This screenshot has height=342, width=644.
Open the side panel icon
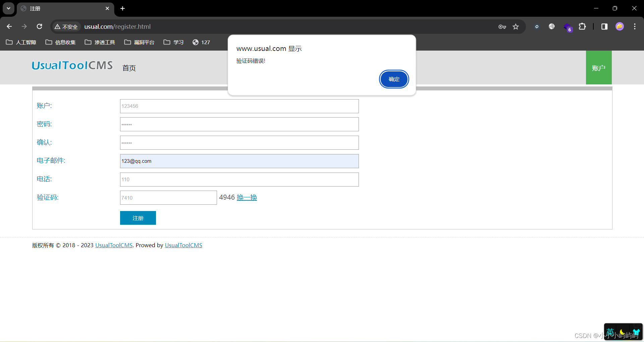coord(604,26)
